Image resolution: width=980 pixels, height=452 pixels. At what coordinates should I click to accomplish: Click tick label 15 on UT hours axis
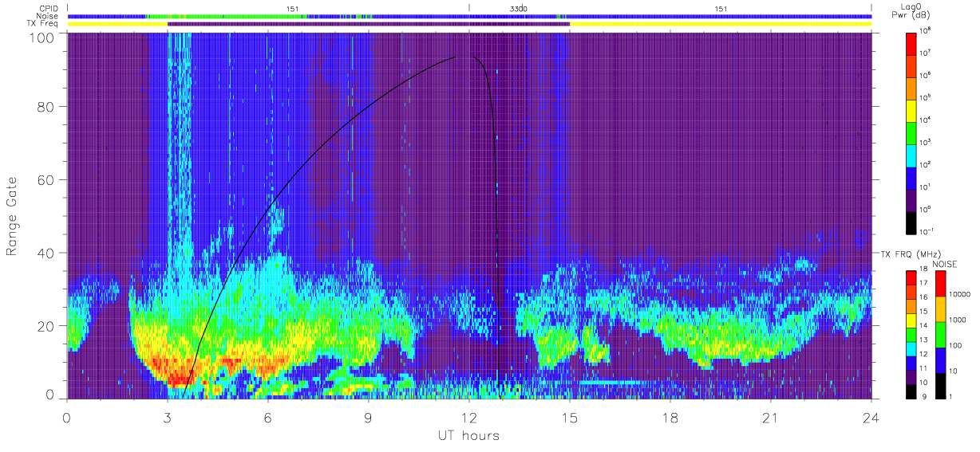click(570, 418)
